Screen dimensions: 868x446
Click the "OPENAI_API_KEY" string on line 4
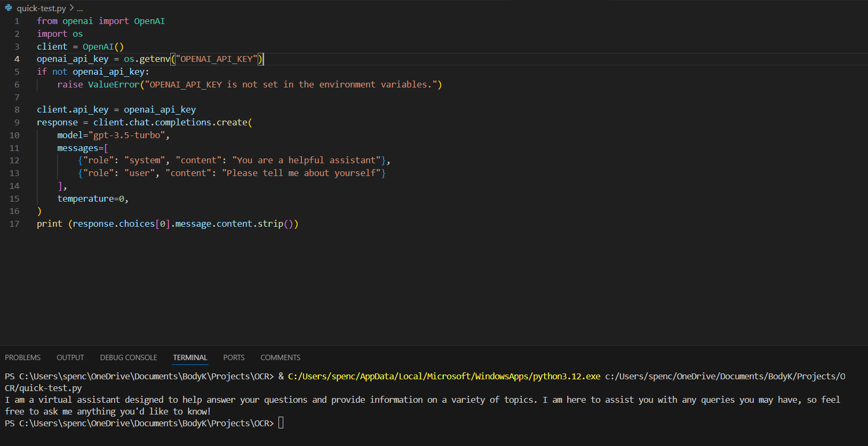pyautogui.click(x=217, y=59)
